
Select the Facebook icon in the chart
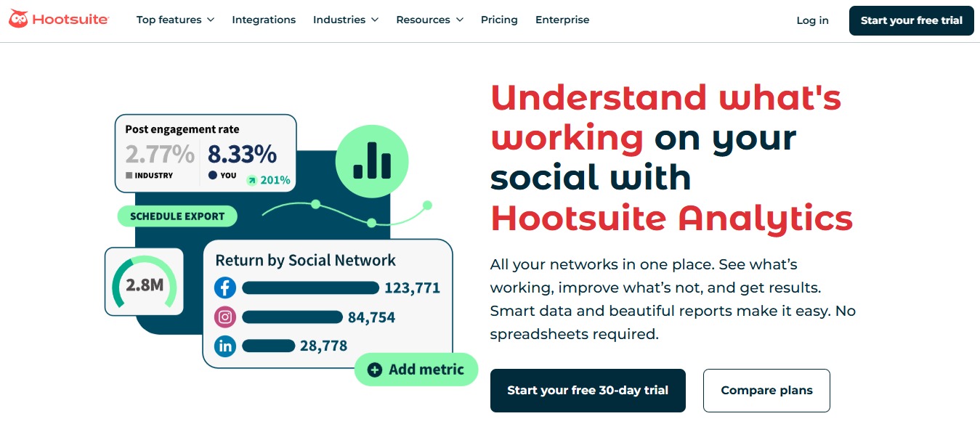tap(225, 288)
